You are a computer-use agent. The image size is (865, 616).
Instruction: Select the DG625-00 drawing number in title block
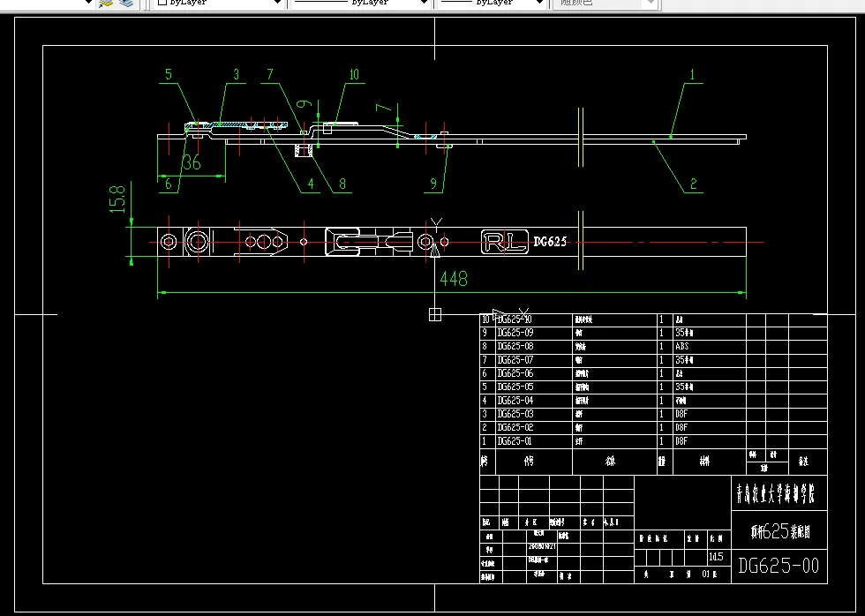click(x=778, y=566)
